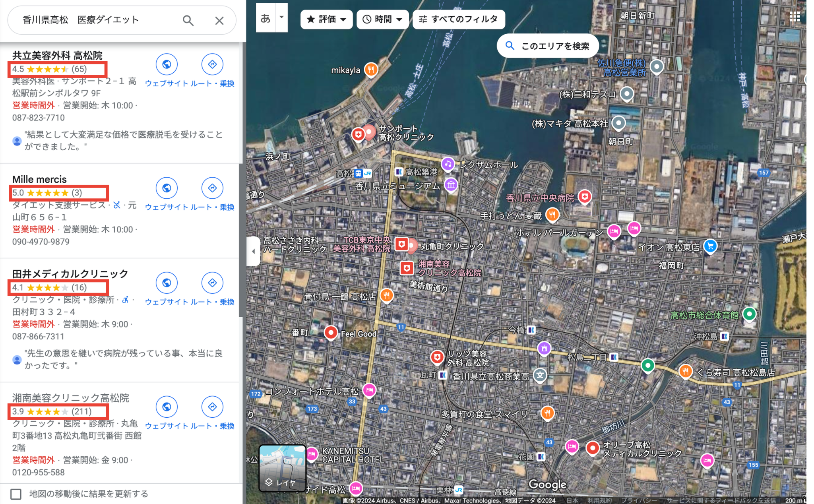Image resolution: width=814 pixels, height=504 pixels.
Task: Switch map layers via レイヤ thumbnail
Action: [282, 468]
